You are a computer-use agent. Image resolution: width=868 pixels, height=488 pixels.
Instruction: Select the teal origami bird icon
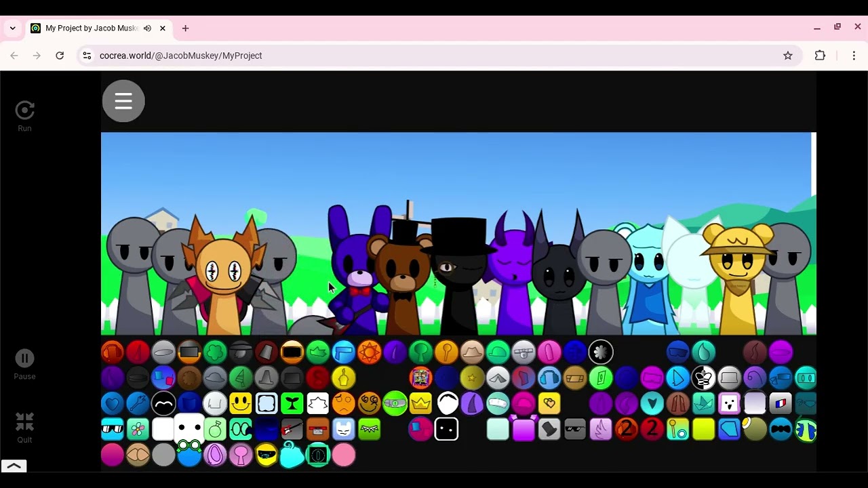click(x=703, y=403)
